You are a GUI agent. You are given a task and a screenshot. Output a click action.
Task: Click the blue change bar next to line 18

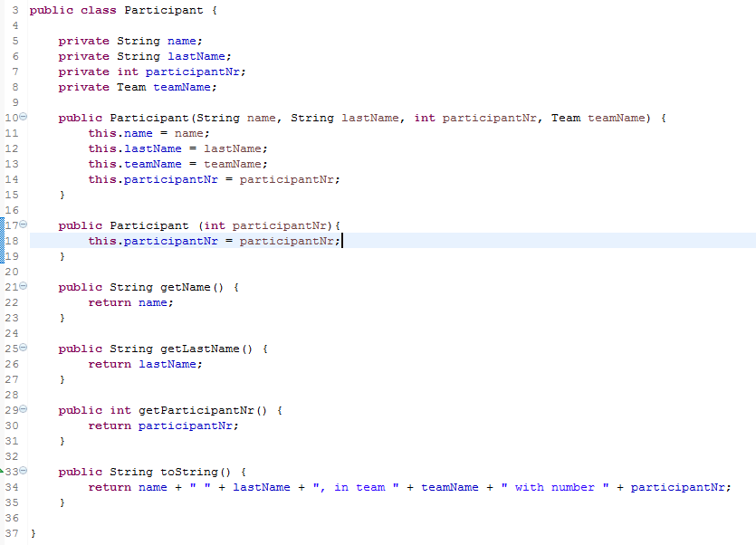point(4,240)
